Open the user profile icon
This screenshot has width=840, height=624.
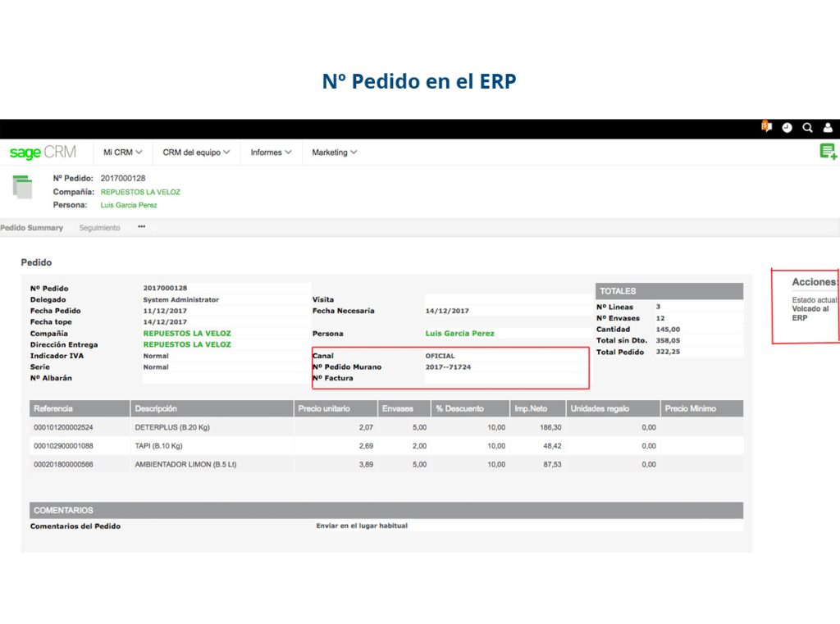827,128
